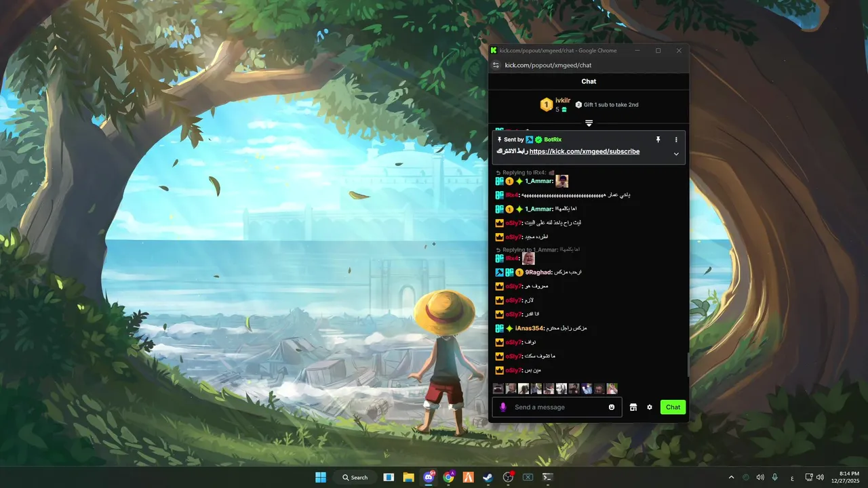
Task: Click the taskbar Search box
Action: point(355,477)
